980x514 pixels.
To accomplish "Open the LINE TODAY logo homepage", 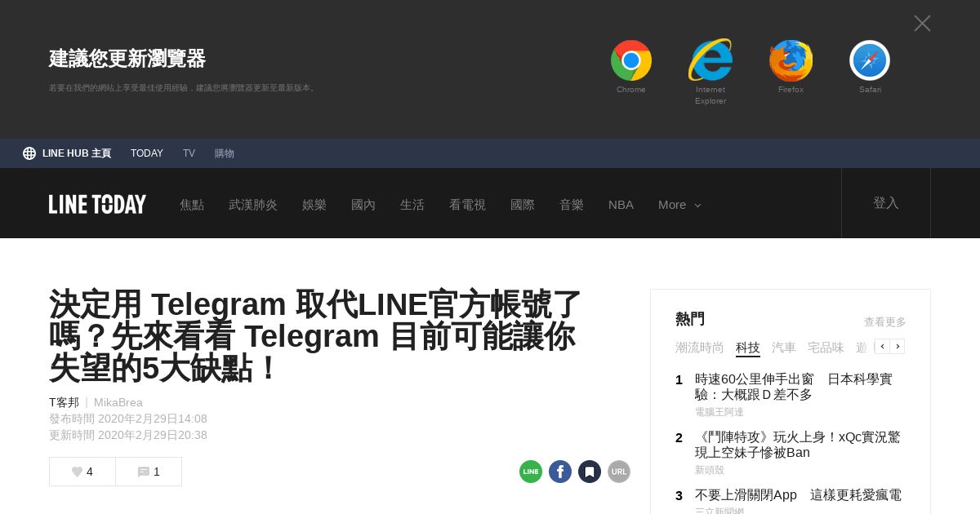I will (x=98, y=204).
